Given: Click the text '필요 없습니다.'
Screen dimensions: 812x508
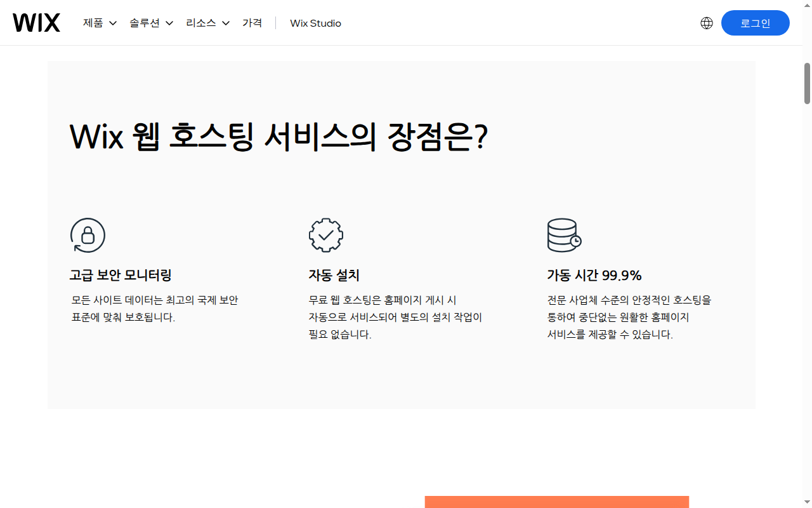Looking at the screenshot, I should click(340, 334).
